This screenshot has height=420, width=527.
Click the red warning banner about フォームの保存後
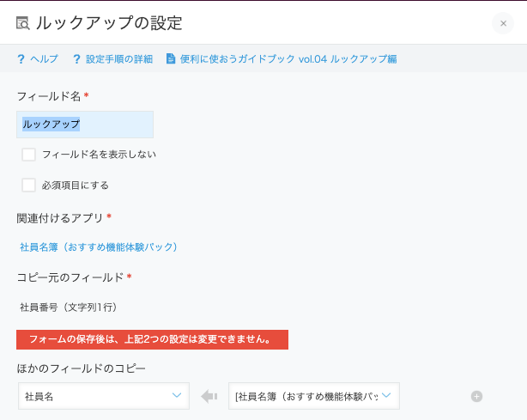152,339
